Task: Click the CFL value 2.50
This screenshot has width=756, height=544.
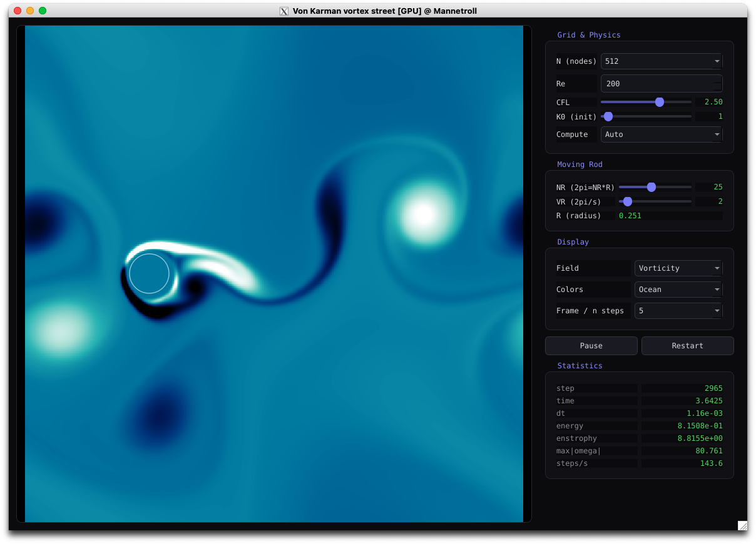Action: tap(713, 102)
